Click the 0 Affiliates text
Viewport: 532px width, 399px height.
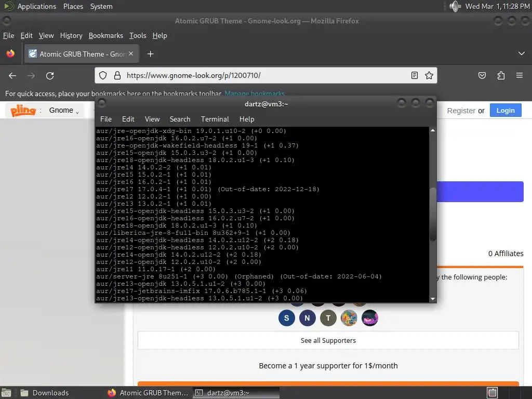pyautogui.click(x=506, y=254)
